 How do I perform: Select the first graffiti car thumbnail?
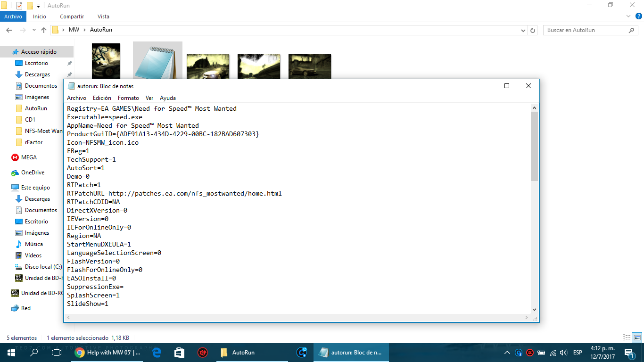point(106,61)
